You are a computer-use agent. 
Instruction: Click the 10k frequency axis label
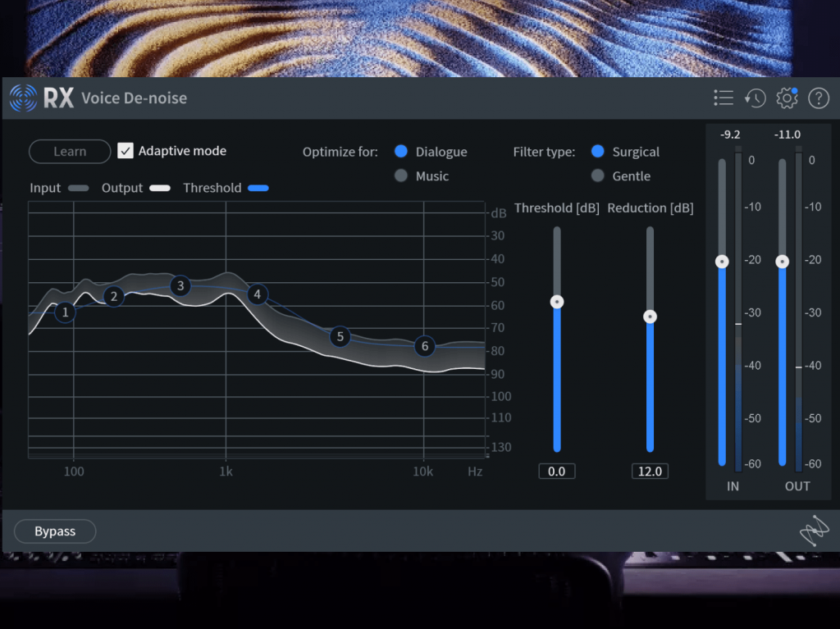point(422,472)
